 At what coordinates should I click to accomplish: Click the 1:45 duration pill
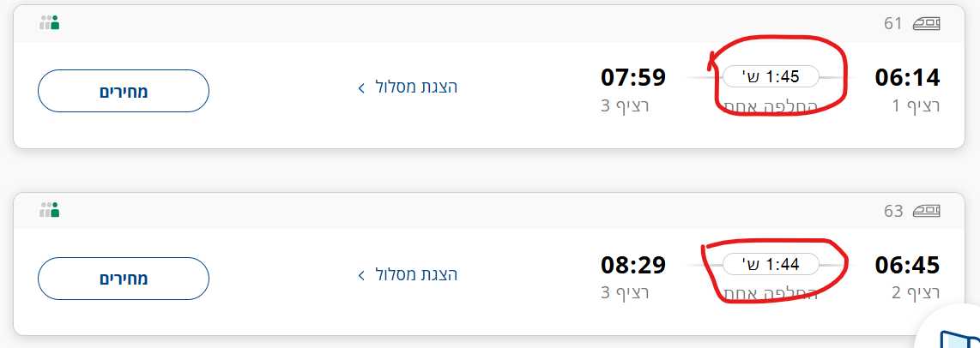click(x=771, y=76)
